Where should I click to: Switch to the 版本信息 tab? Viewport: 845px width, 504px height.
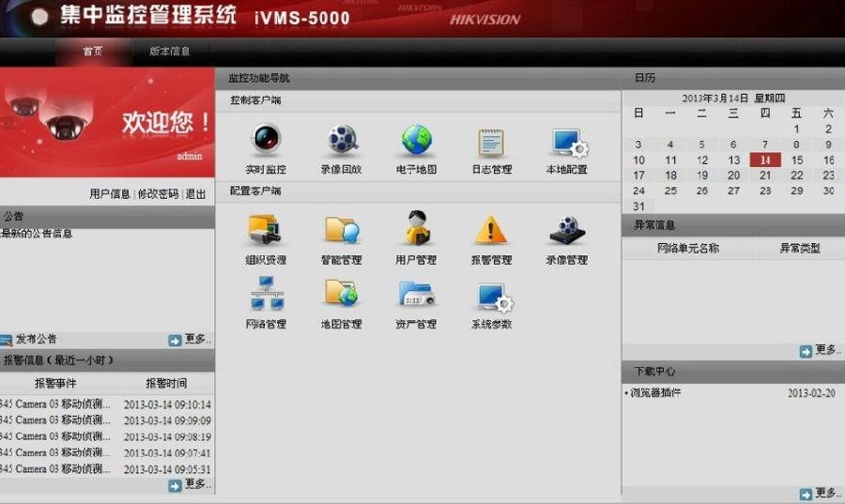point(169,52)
